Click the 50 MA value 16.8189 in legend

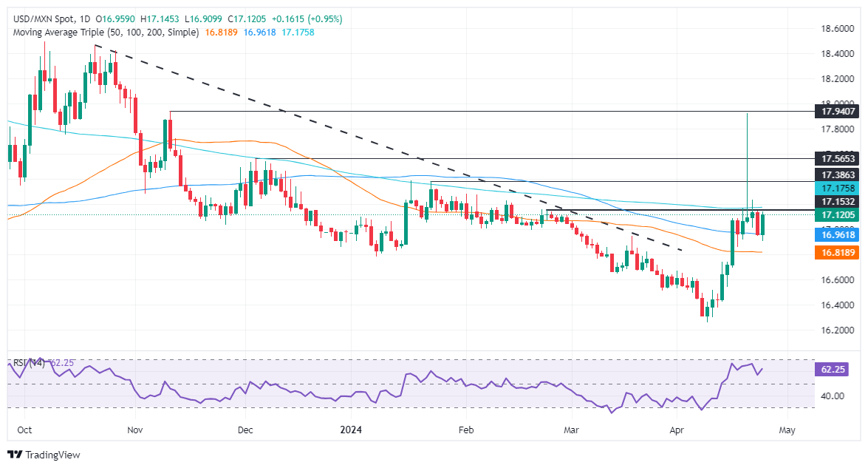click(x=221, y=32)
